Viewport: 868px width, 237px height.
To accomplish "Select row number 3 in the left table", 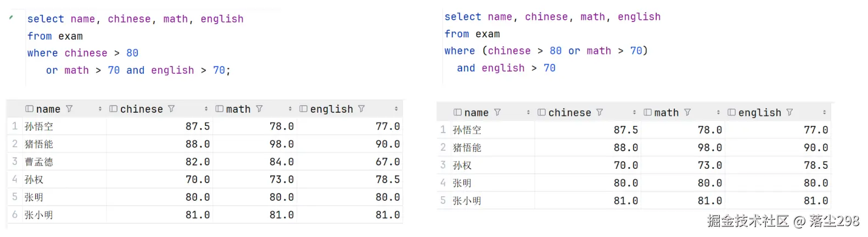I will click(x=15, y=162).
